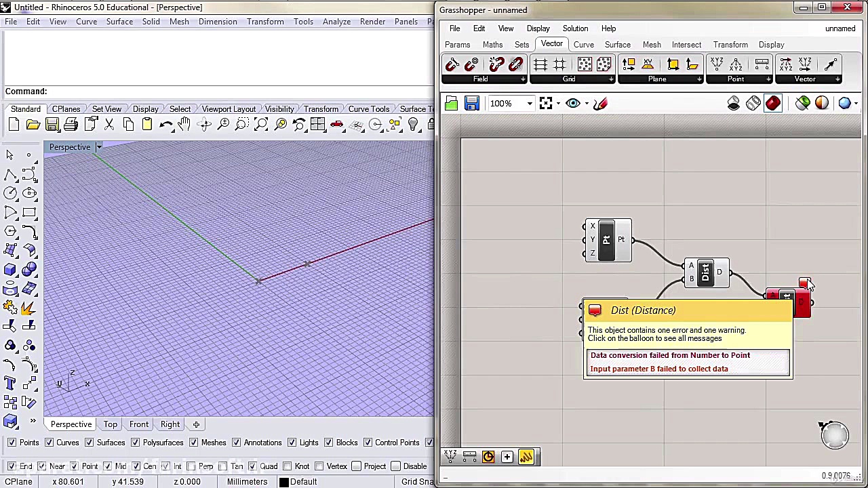
Task: Open the Perspective viewport title dropdown
Action: coord(99,147)
